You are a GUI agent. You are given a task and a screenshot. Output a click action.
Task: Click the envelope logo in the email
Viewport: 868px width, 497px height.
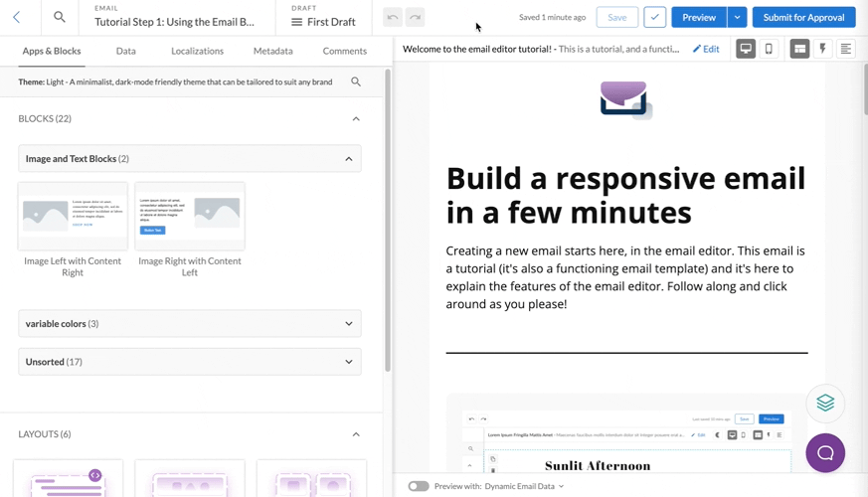tap(626, 100)
